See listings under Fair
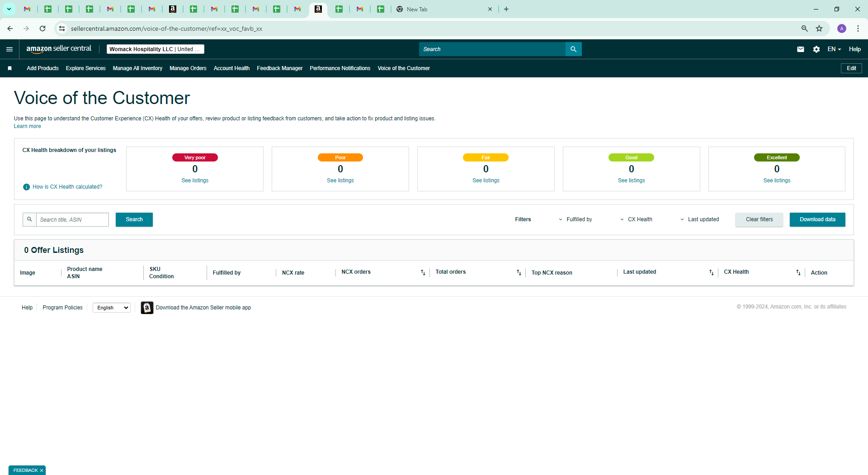The width and height of the screenshot is (868, 475). click(486, 180)
